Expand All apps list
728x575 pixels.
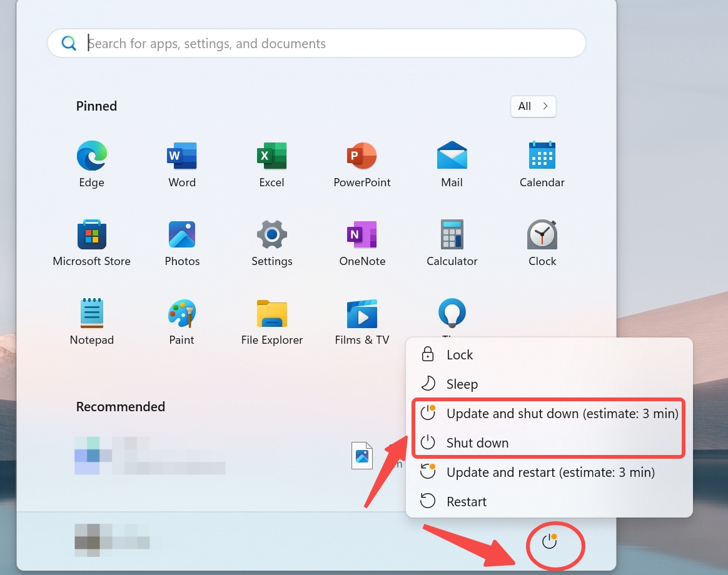tap(533, 106)
